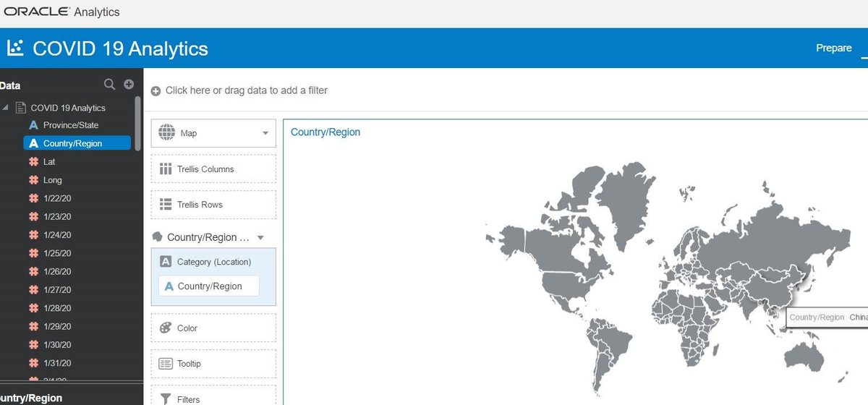This screenshot has width=868, height=405.
Task: Select the 1/28/20 column
Action: (57, 308)
